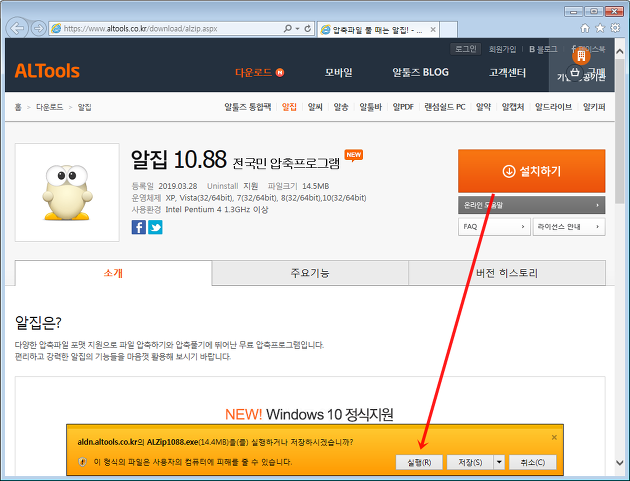Click the 알집 breadcrumb entry

point(84,107)
